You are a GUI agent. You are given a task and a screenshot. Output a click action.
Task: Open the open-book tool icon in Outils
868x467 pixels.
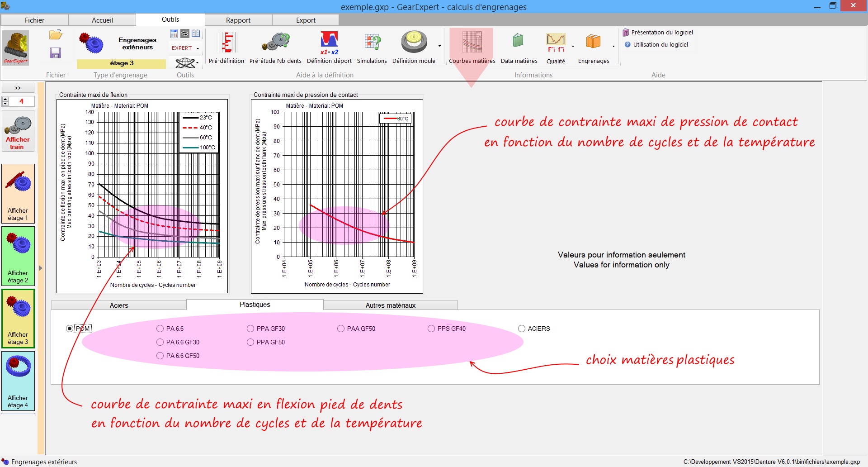coord(196,33)
